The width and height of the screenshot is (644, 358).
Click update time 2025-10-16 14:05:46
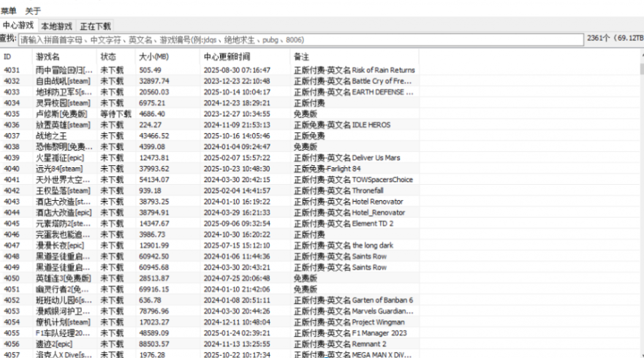coord(237,136)
